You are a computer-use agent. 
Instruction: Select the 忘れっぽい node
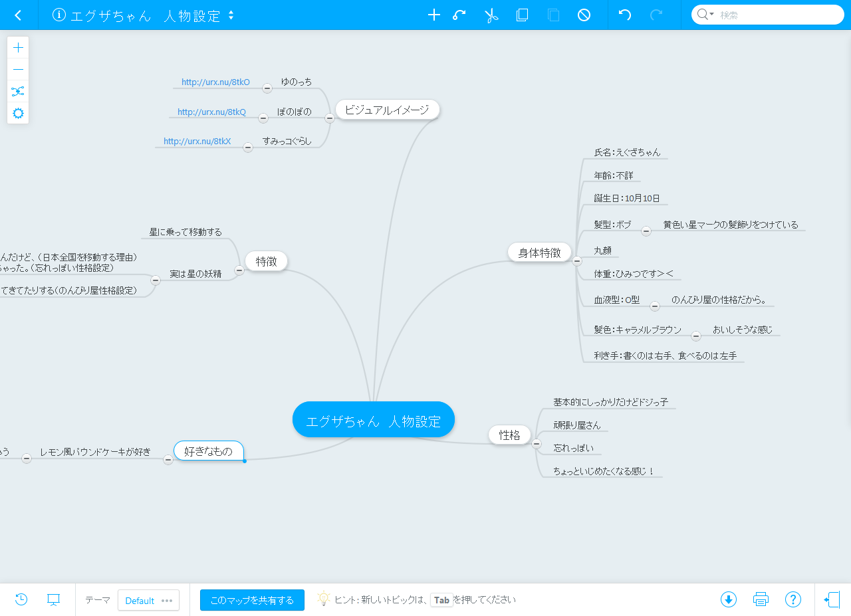click(x=574, y=448)
